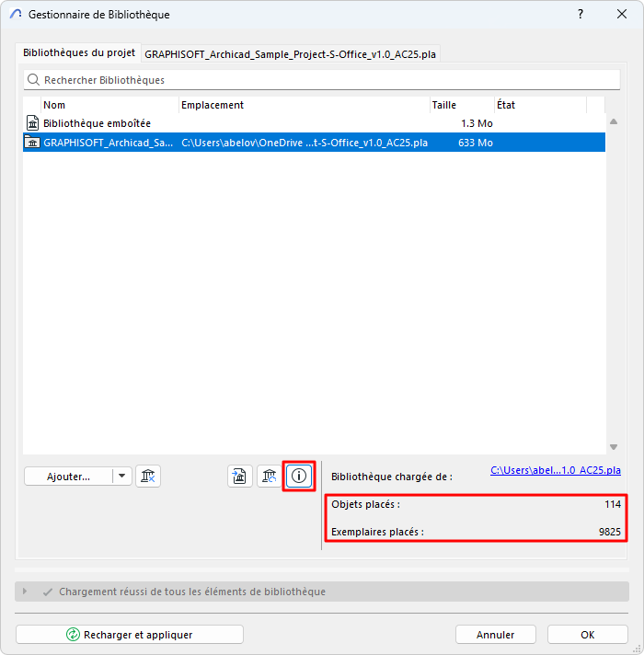Click the Bibliothèque chargée de label

392,477
